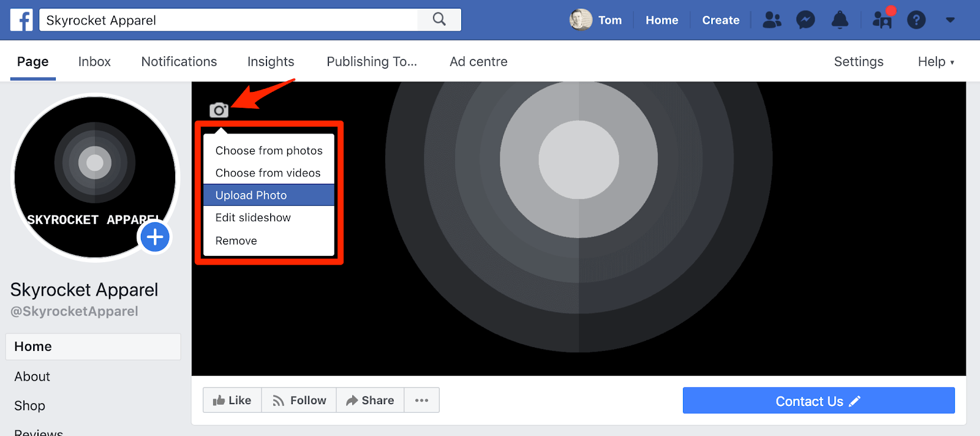Go to Home in the top bar
Screen dimensions: 980x436
coord(661,20)
